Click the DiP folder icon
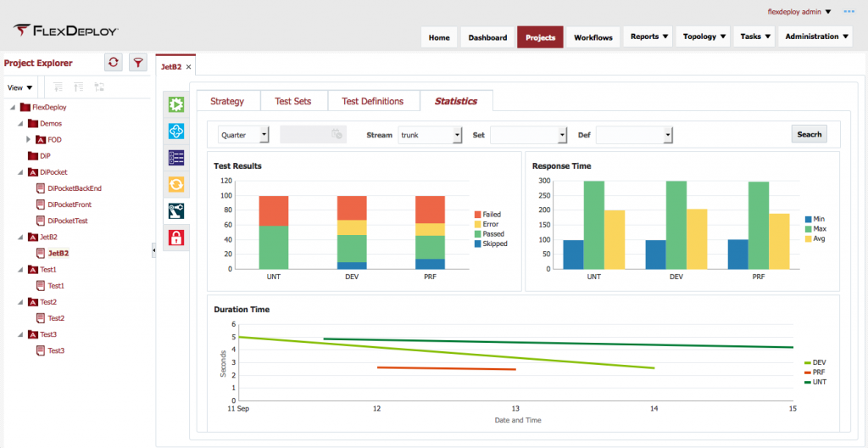Screen dimensions: 868x448 point(32,156)
